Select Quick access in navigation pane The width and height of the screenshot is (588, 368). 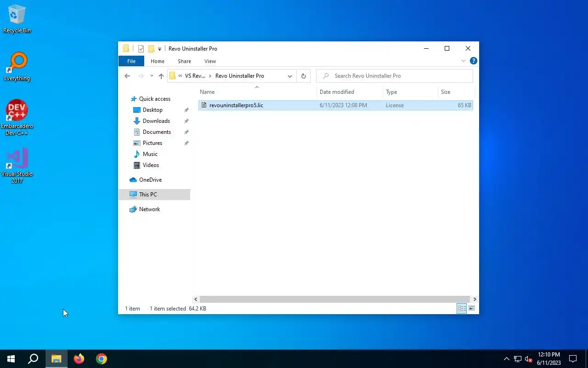pos(154,99)
